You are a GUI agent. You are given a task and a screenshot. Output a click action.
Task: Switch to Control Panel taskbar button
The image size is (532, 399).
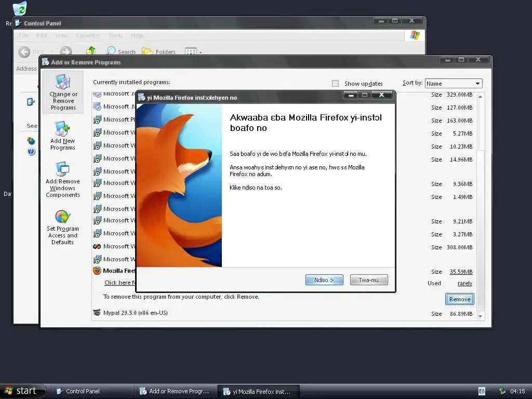pyautogui.click(x=92, y=391)
